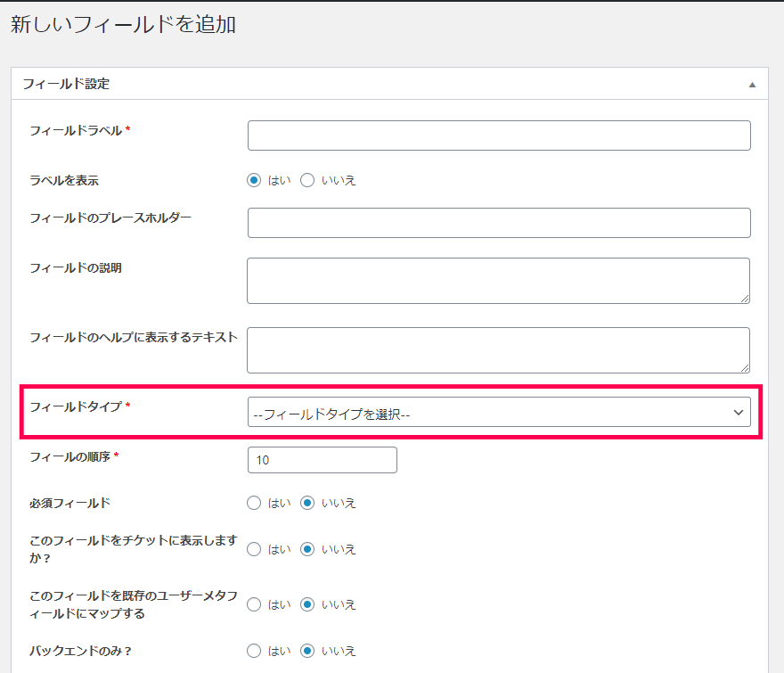784x673 pixels.
Task: Click the フィールの順序 number field
Action: click(323, 460)
